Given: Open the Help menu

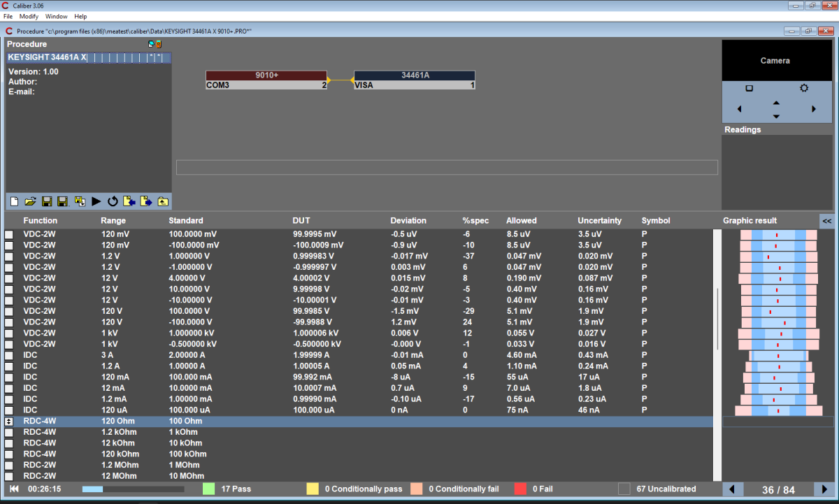Looking at the screenshot, I should point(80,16).
